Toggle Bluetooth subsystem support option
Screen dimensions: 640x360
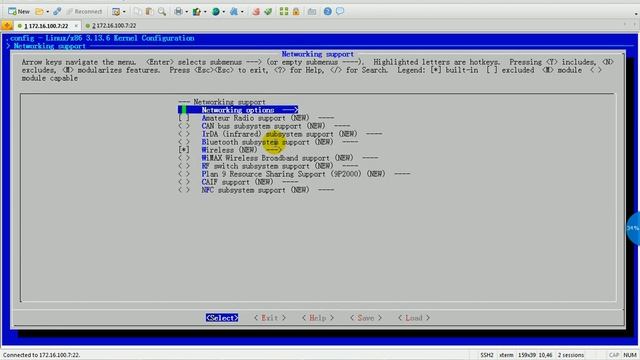point(184,142)
